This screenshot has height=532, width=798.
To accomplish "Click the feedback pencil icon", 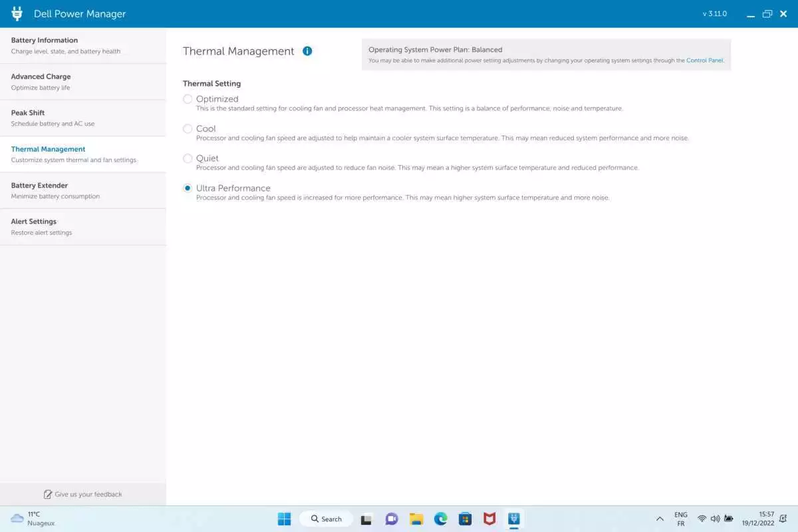I will (48, 494).
